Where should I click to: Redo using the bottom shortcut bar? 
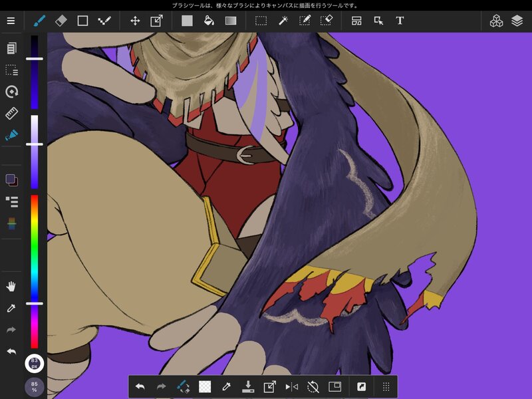click(162, 386)
